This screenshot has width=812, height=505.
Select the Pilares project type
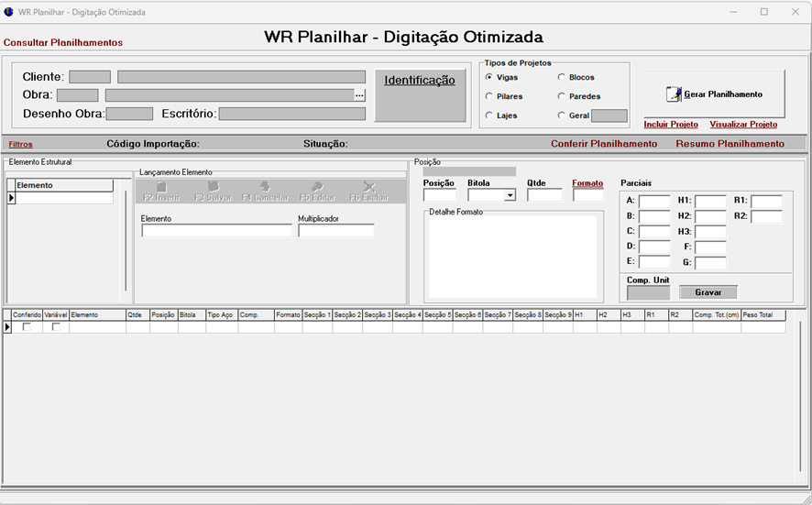tap(489, 96)
